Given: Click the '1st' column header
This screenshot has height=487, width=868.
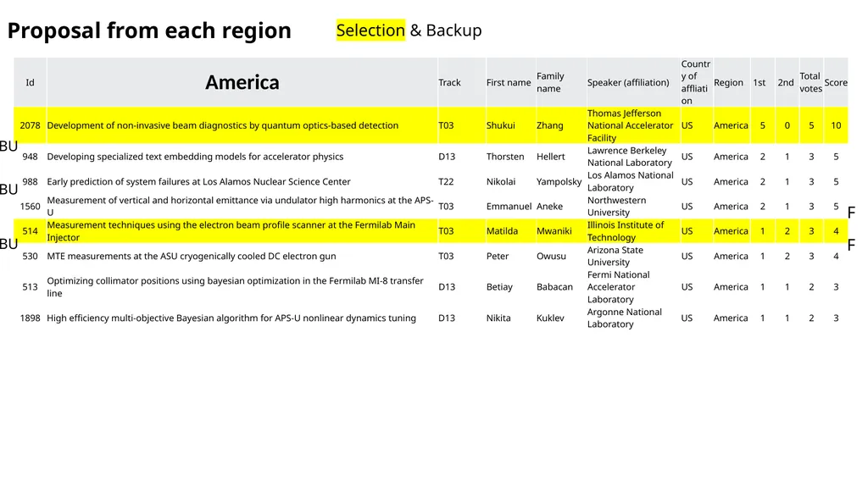Looking at the screenshot, I should [x=759, y=82].
